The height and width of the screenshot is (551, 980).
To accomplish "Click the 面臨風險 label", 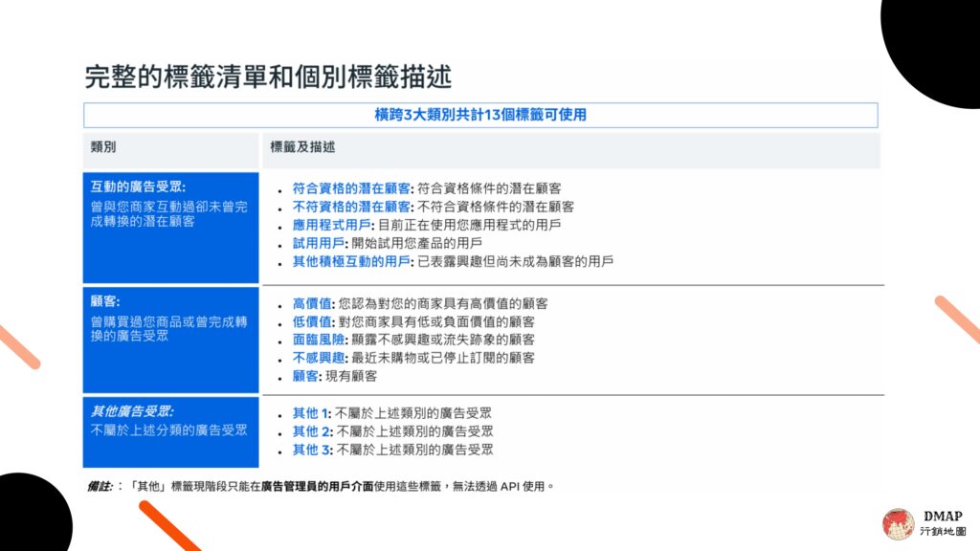I will 320,340.
